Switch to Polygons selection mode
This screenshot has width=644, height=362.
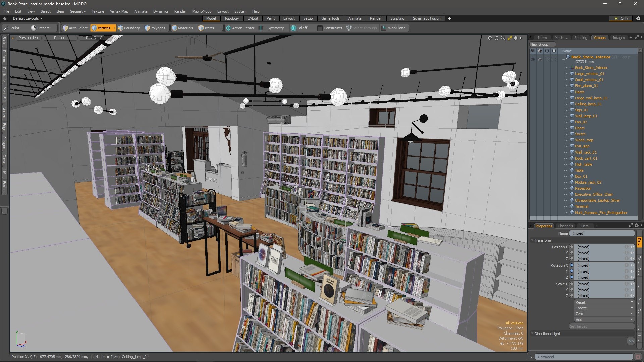tap(155, 28)
